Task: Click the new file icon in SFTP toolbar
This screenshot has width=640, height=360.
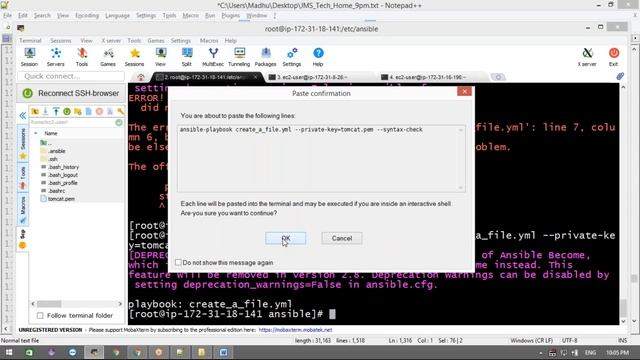Action: pyautogui.click(x=88, y=111)
